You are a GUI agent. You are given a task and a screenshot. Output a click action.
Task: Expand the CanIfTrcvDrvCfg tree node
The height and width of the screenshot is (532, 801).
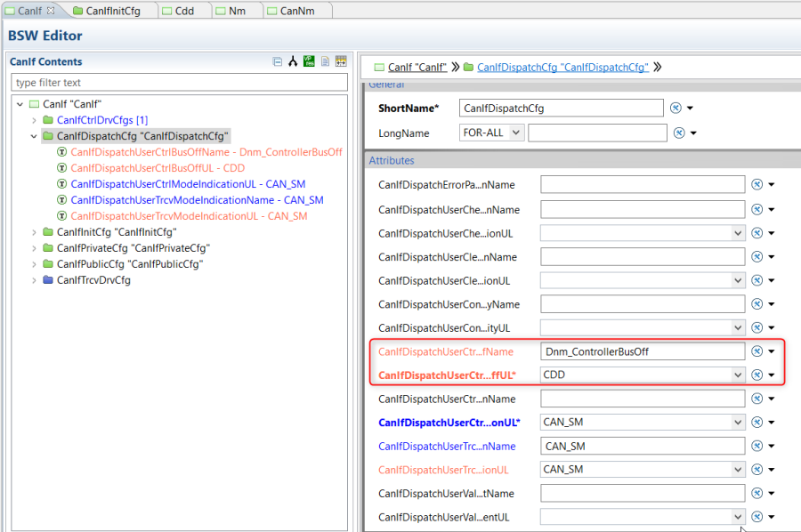tap(34, 280)
